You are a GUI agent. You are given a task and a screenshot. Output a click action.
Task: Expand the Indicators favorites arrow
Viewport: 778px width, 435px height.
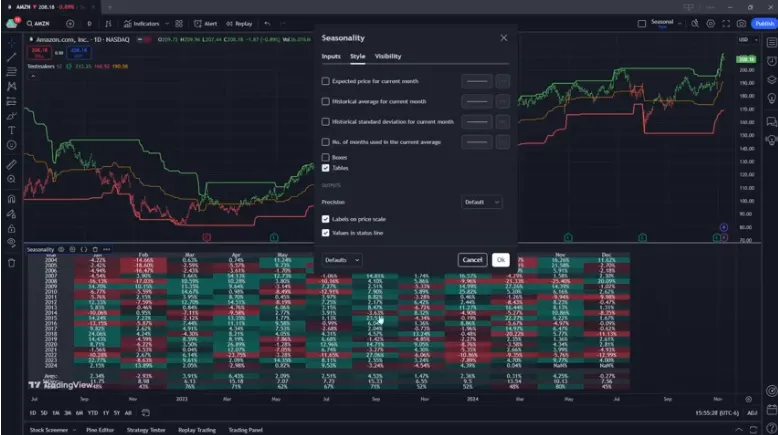tap(167, 23)
